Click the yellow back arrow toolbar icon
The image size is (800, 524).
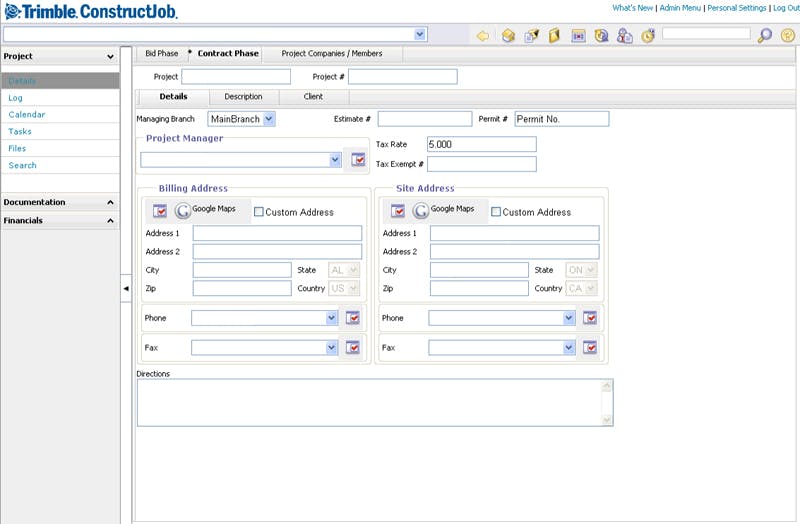[483, 35]
